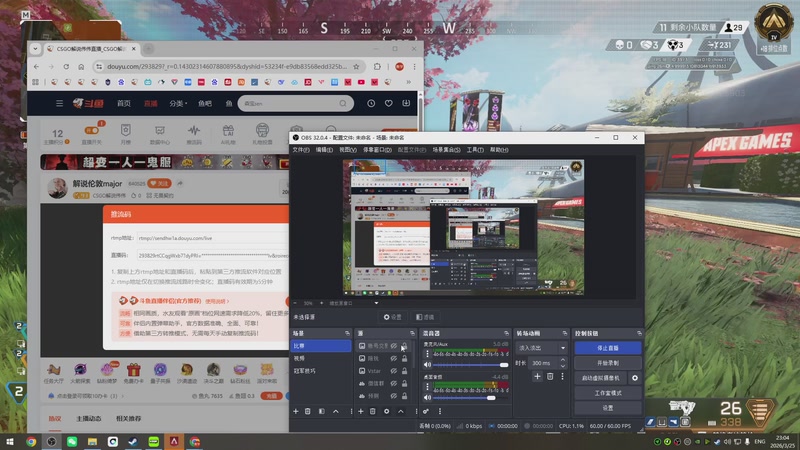Open OBS Settings from Controls panel

click(608, 408)
